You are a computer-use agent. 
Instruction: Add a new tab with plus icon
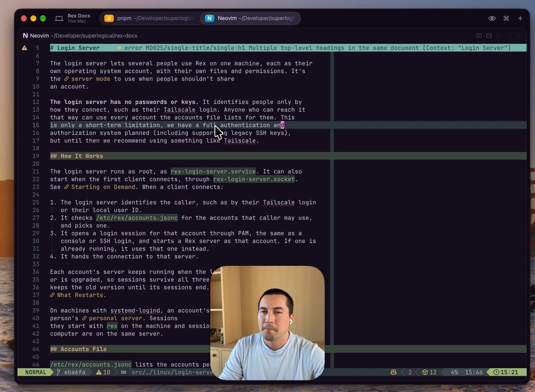tap(520, 18)
